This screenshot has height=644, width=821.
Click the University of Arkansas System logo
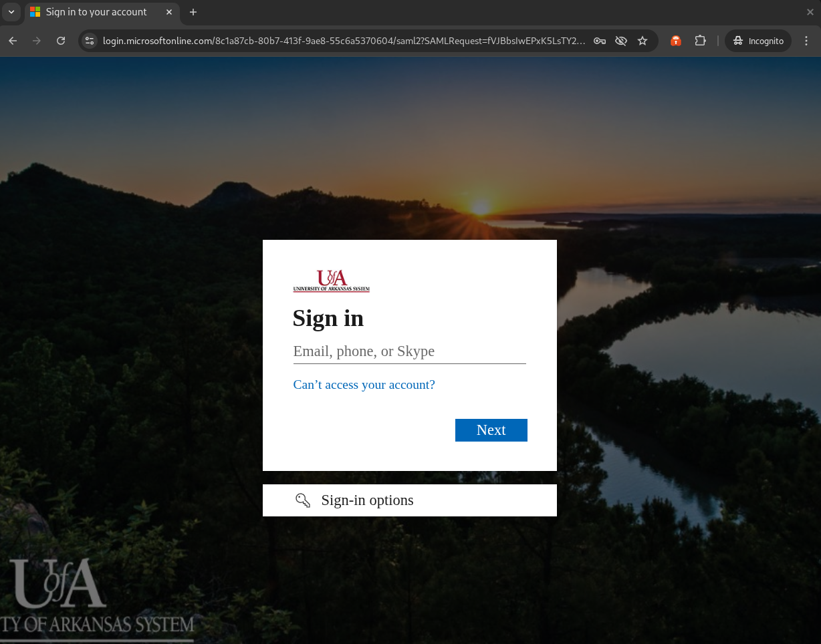(331, 281)
